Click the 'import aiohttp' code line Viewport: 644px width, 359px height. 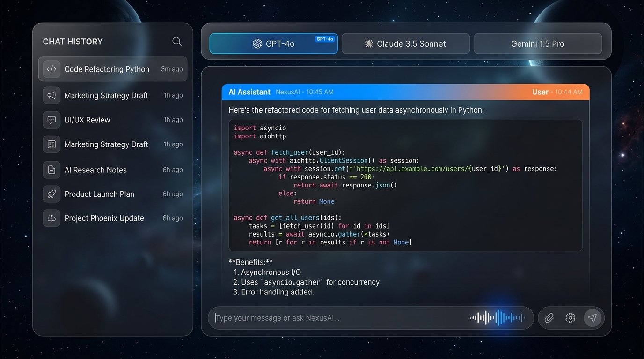[260, 136]
